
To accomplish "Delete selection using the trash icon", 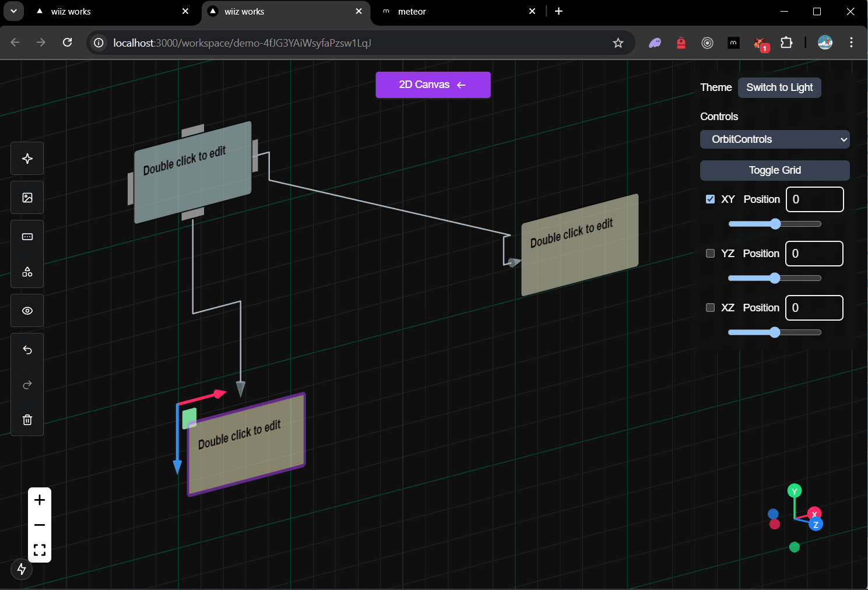I will click(x=27, y=420).
